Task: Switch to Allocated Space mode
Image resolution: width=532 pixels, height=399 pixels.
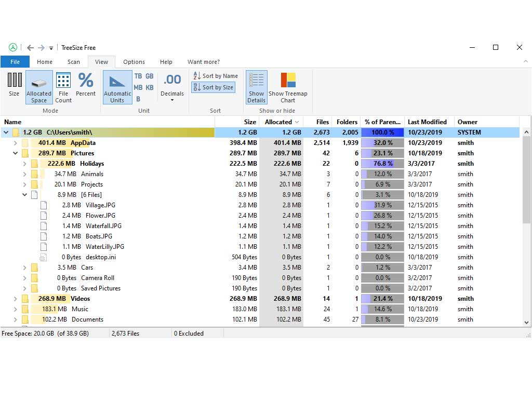Action: pyautogui.click(x=39, y=87)
